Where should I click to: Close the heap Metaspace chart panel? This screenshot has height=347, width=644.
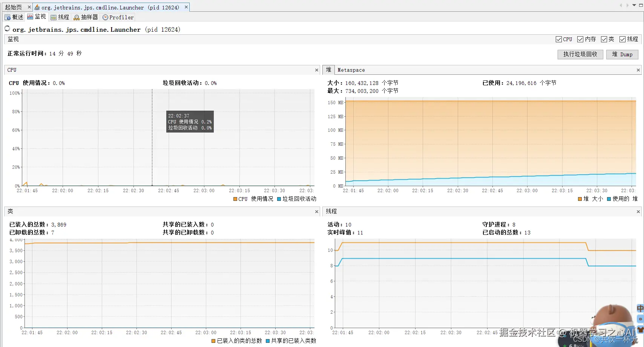(638, 70)
